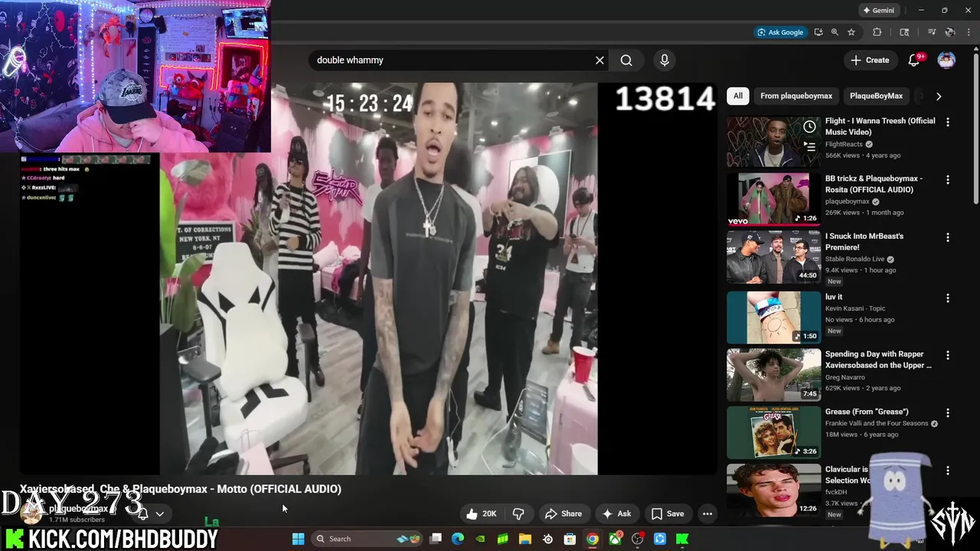Select the PlaqueBoyMax chip
980x551 pixels.
click(x=876, y=96)
